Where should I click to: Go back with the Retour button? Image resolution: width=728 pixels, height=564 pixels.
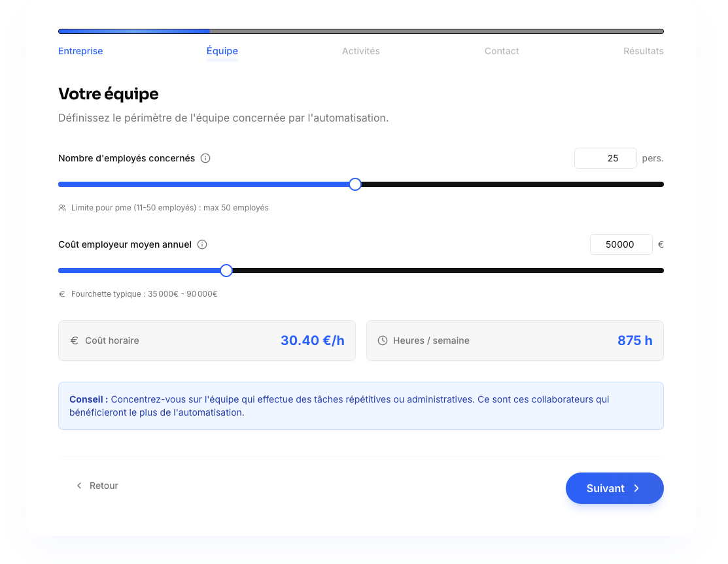(x=97, y=486)
